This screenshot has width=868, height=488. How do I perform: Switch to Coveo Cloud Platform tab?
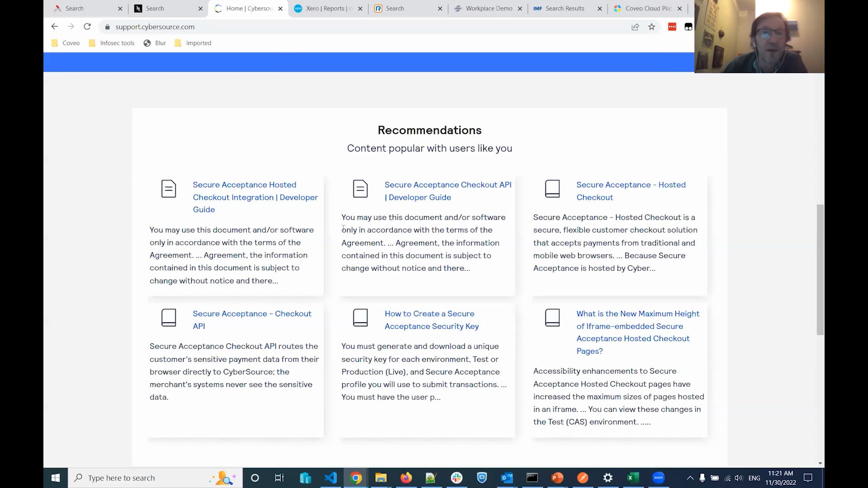pyautogui.click(x=648, y=8)
